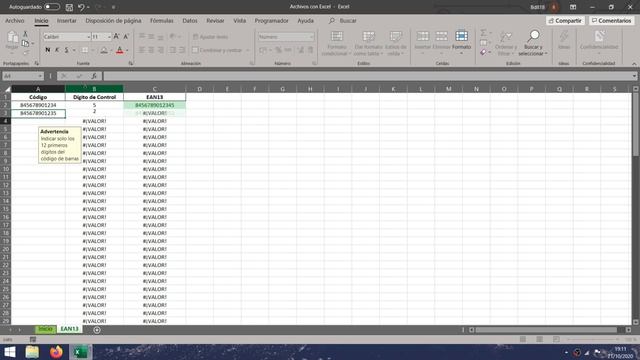640x360 pixels.
Task: Increase font size with large A icon
Action: 116,37
